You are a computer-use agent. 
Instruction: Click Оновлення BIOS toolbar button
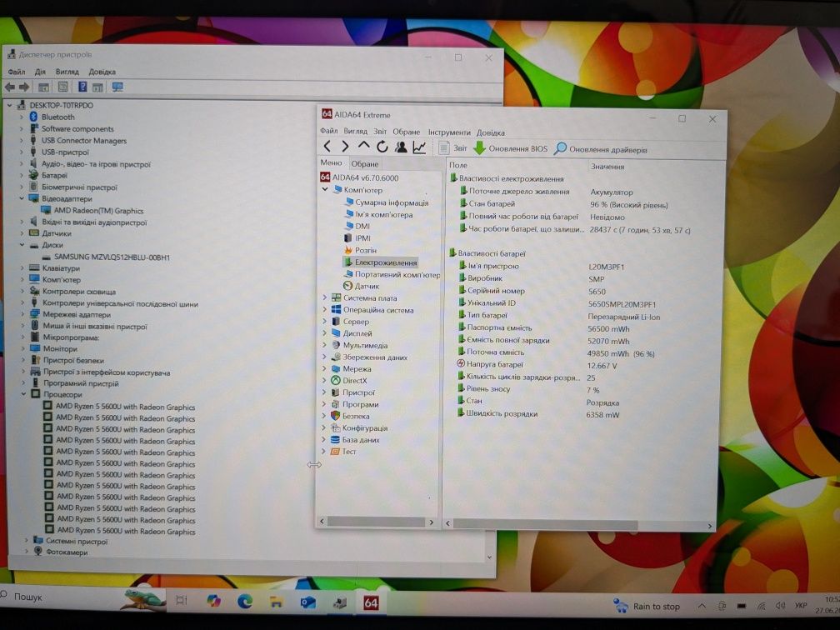pos(511,148)
